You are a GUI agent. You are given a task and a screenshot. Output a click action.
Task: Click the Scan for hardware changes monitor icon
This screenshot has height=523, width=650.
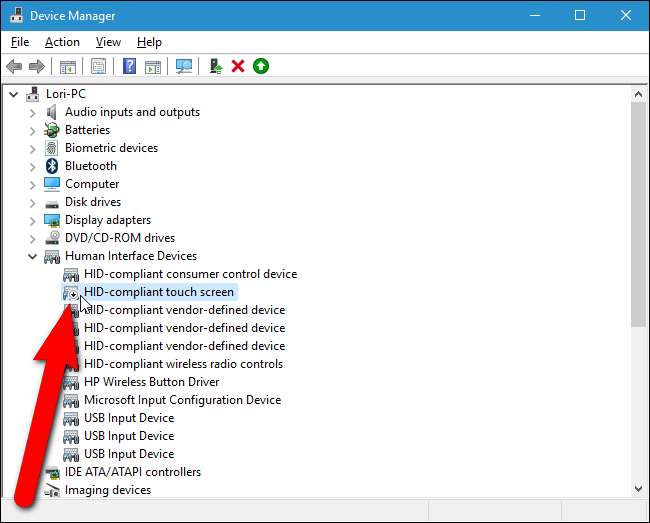click(x=184, y=67)
